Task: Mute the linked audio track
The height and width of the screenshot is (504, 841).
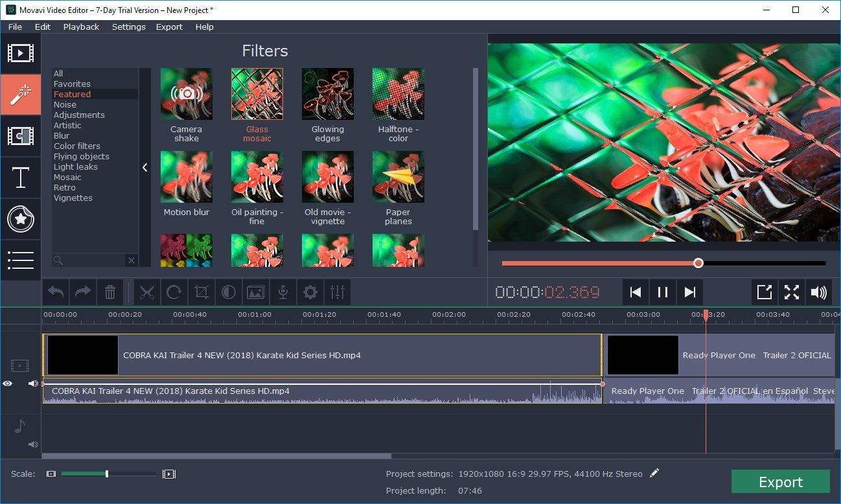Action: (33, 383)
